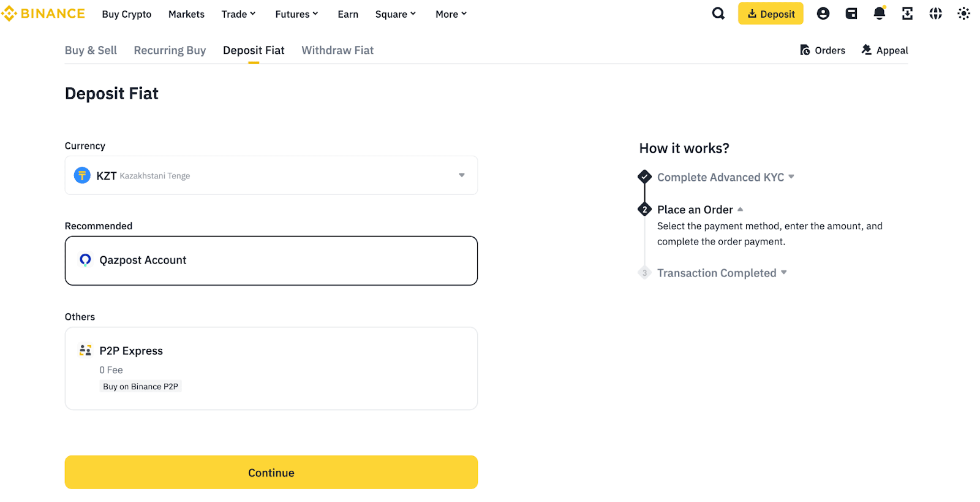This screenshot has height=502, width=980.
Task: View notifications via the bell icon
Action: pyautogui.click(x=879, y=13)
